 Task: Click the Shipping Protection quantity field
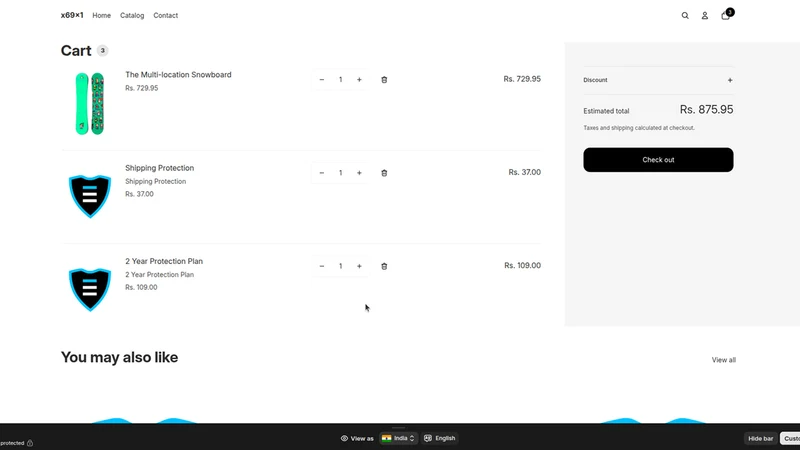[340, 173]
